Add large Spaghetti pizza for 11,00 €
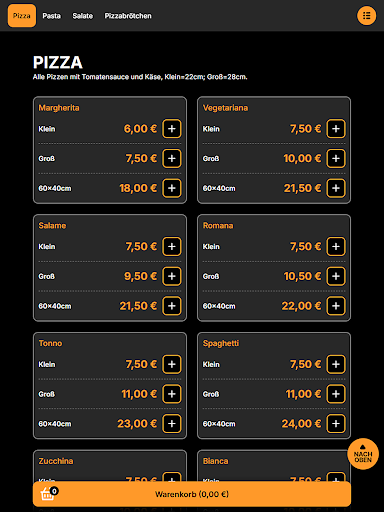Screen dimensions: 384x512 click(x=336, y=394)
